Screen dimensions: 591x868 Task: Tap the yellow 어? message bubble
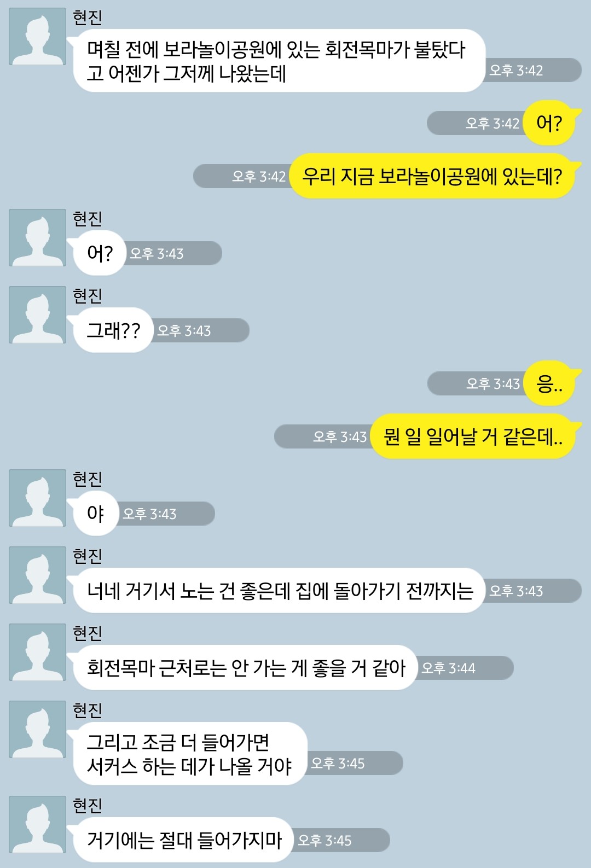[549, 123]
